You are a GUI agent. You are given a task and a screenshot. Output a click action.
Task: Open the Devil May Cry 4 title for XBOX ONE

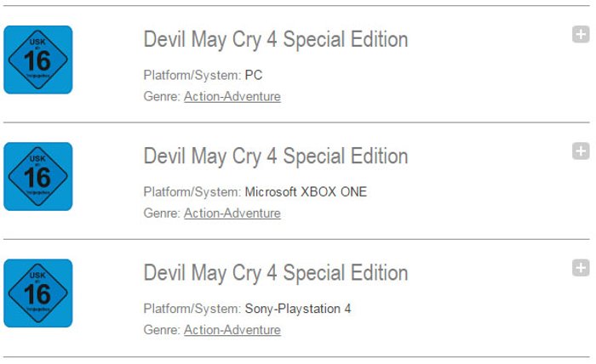276,156
